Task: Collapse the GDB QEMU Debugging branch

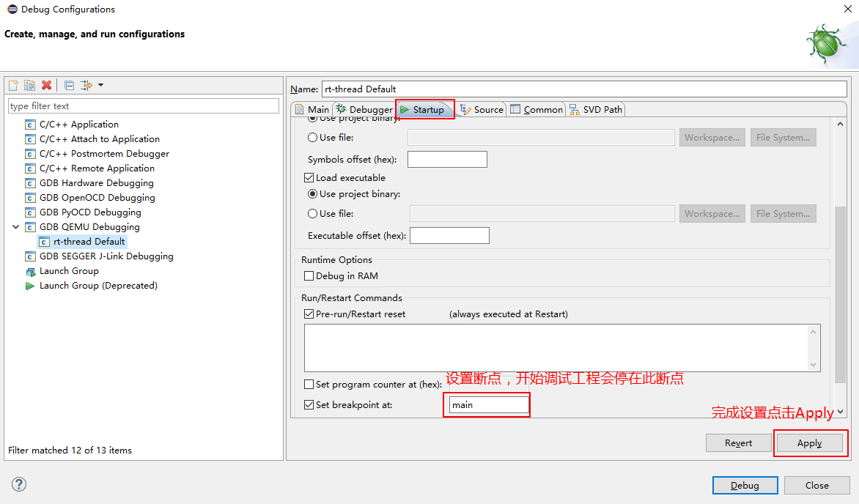Action: point(16,226)
